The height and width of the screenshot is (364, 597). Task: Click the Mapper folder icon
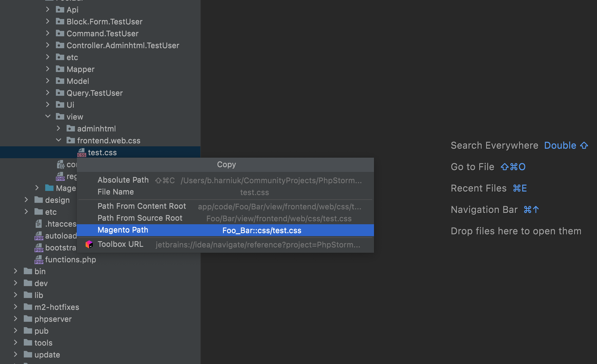[60, 69]
